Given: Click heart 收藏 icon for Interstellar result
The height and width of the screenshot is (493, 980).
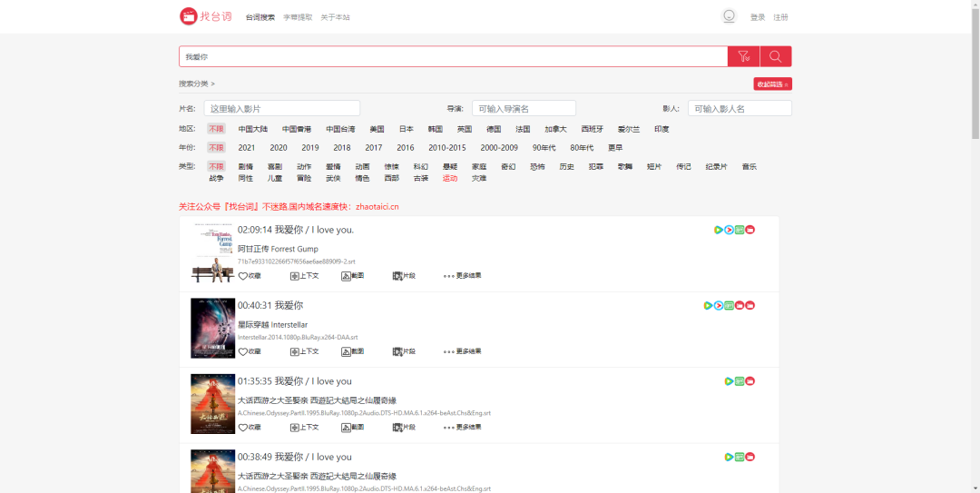Looking at the screenshot, I should (243, 351).
